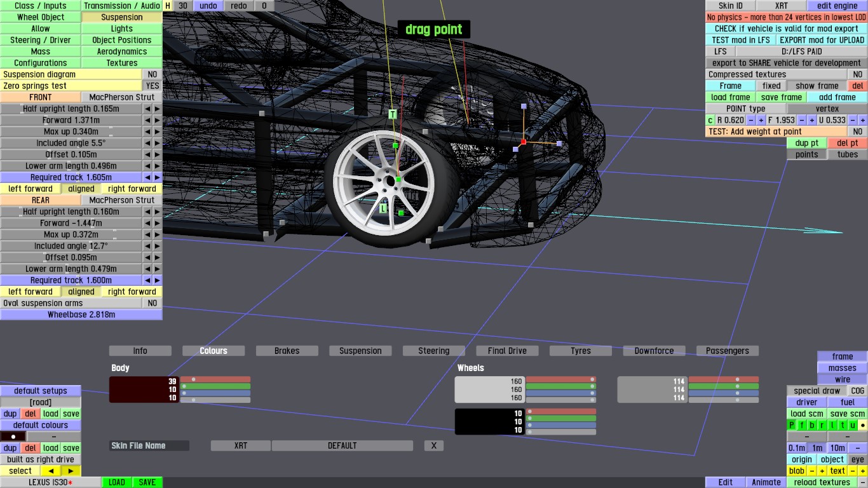Click EXPORT mod for UPLOAD

pos(821,40)
